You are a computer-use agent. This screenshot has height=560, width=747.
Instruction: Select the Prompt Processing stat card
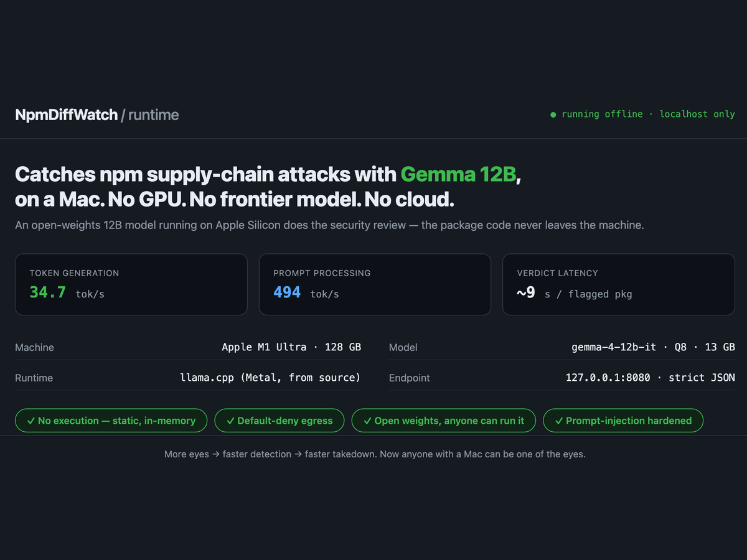click(375, 284)
